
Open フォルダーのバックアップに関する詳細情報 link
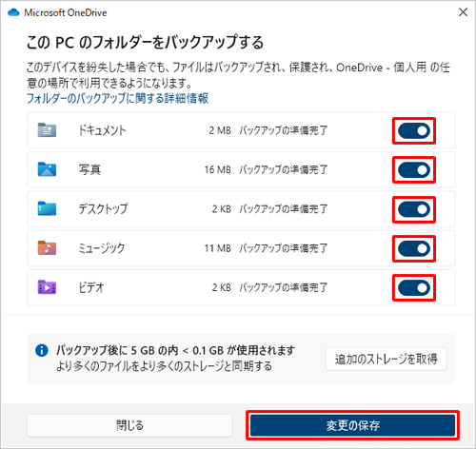tap(117, 98)
